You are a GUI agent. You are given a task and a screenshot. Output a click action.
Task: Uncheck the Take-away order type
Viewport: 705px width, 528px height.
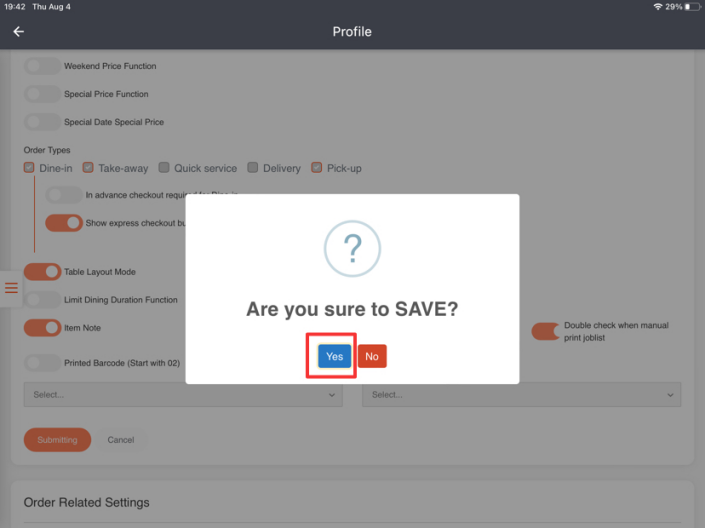coord(88,168)
